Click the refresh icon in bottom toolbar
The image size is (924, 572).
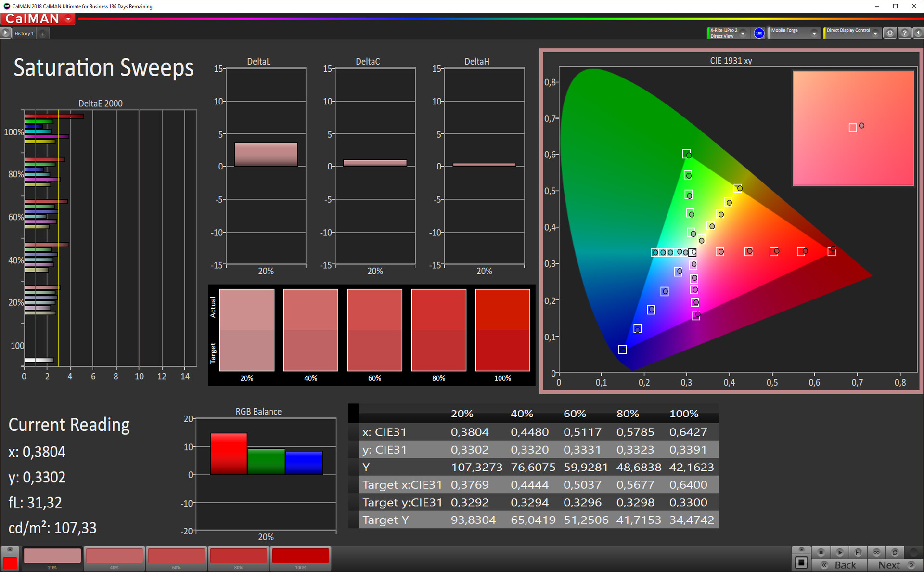click(x=895, y=552)
